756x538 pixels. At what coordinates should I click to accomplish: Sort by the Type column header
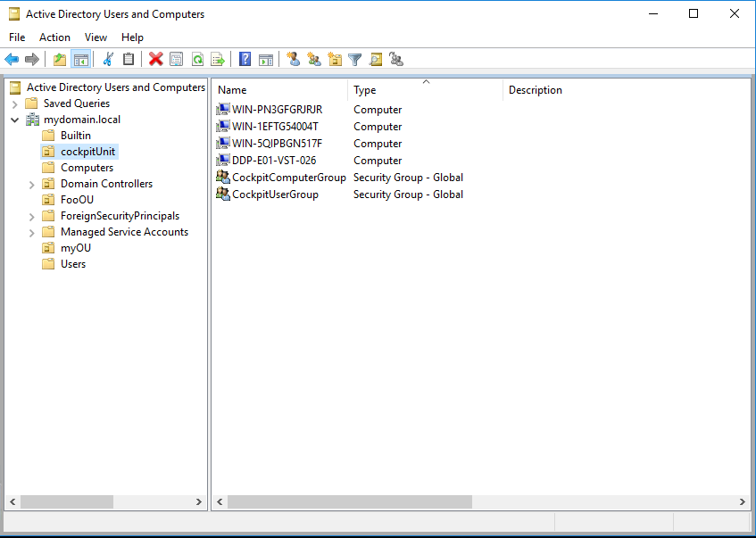click(425, 89)
